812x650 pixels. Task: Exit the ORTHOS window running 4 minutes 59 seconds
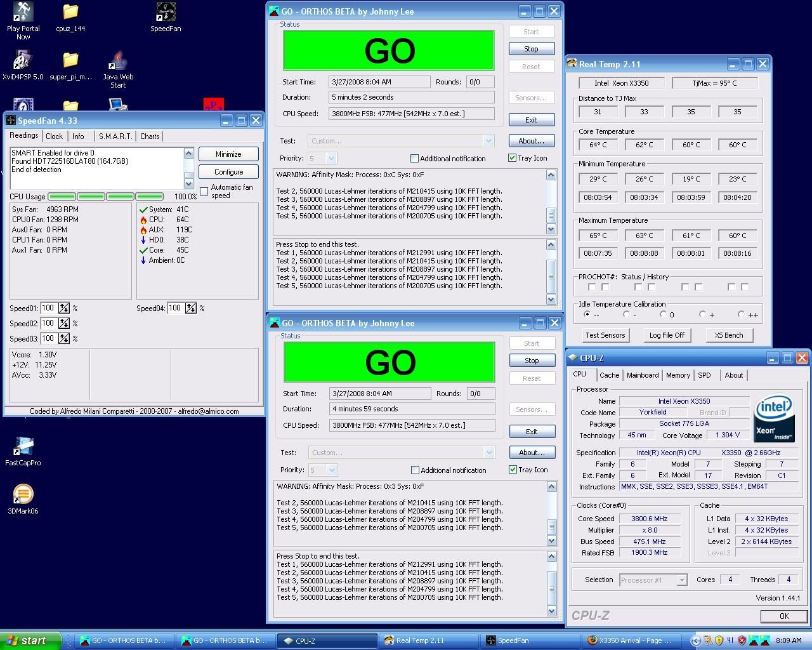[532, 432]
